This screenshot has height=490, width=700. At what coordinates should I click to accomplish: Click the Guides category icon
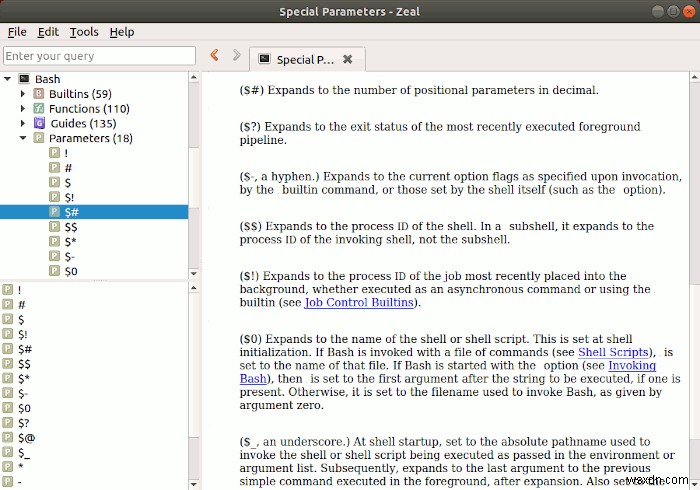pos(39,123)
